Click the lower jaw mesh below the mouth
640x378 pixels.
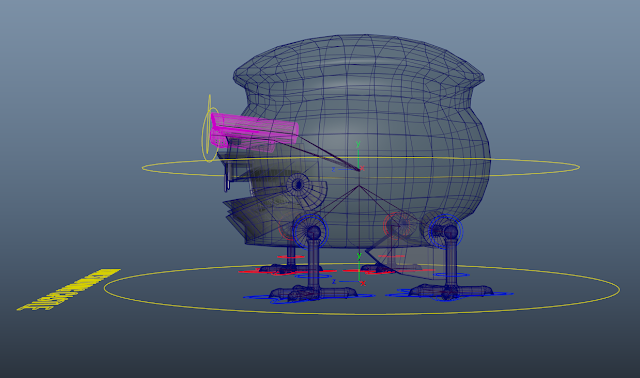tap(251, 216)
